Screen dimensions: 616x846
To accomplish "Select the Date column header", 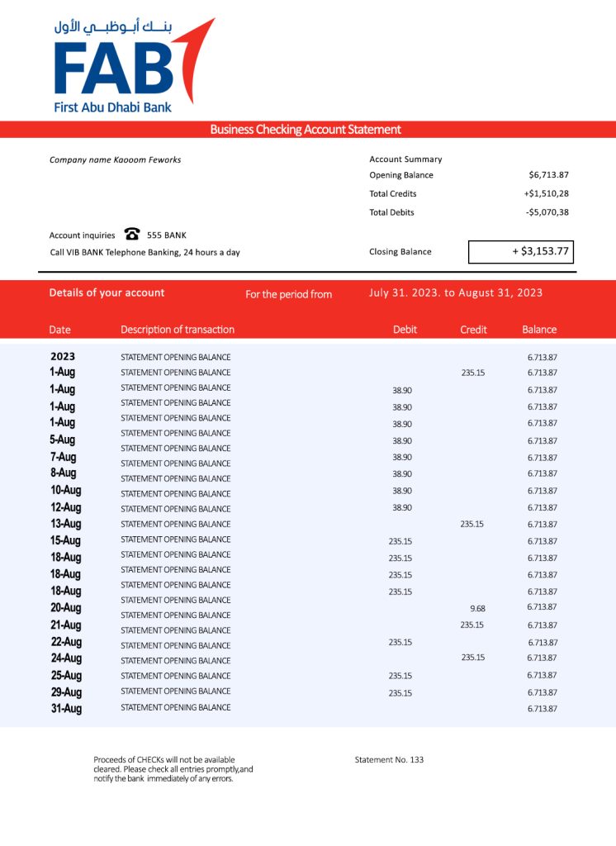I will [60, 330].
